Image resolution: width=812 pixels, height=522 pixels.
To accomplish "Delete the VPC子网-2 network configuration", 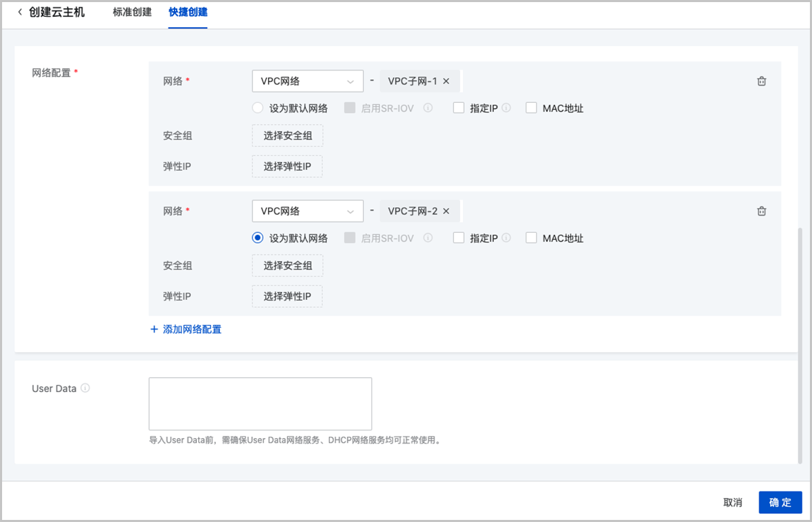I will pos(761,211).
